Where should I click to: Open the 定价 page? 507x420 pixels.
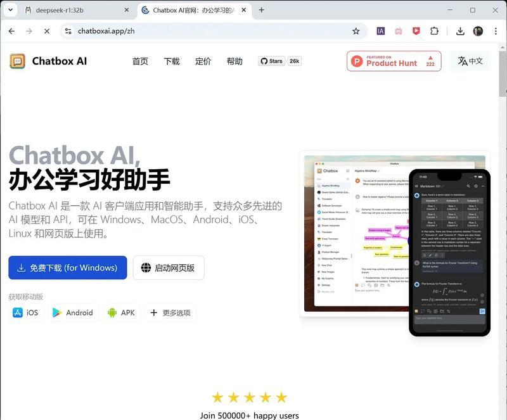[203, 61]
